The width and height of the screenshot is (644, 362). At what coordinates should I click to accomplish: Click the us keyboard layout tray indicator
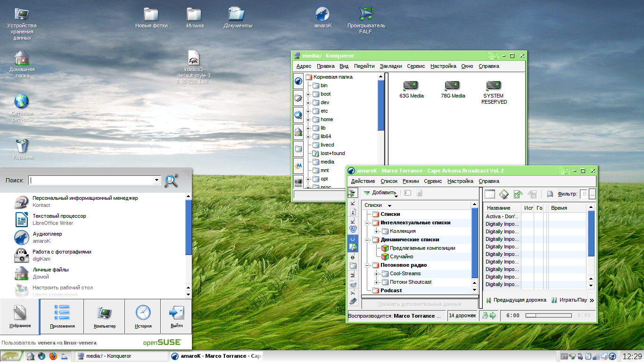click(x=564, y=356)
